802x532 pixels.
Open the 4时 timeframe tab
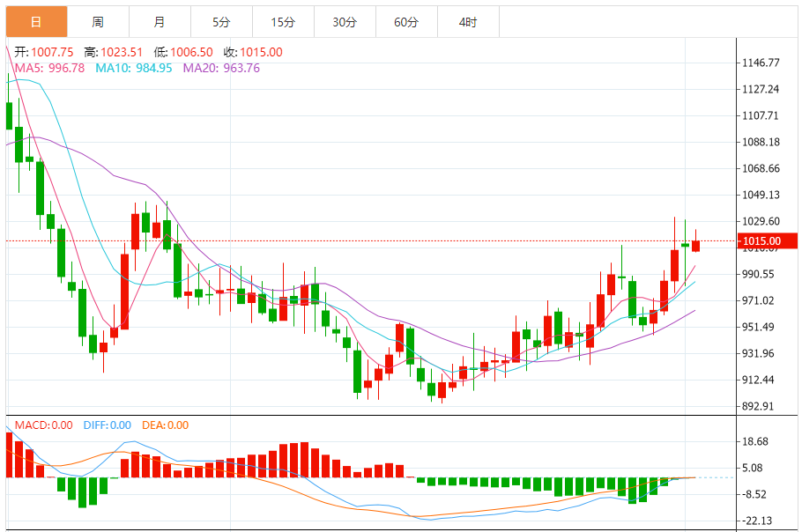click(468, 22)
